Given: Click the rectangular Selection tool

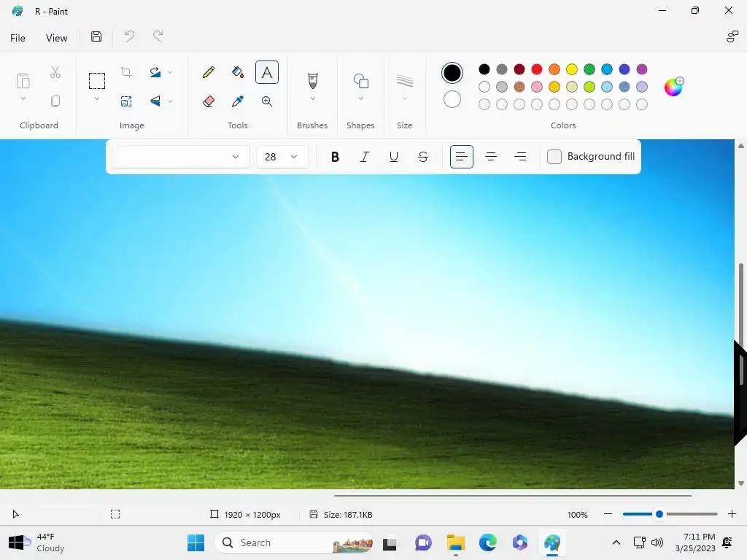Looking at the screenshot, I should pos(97,81).
